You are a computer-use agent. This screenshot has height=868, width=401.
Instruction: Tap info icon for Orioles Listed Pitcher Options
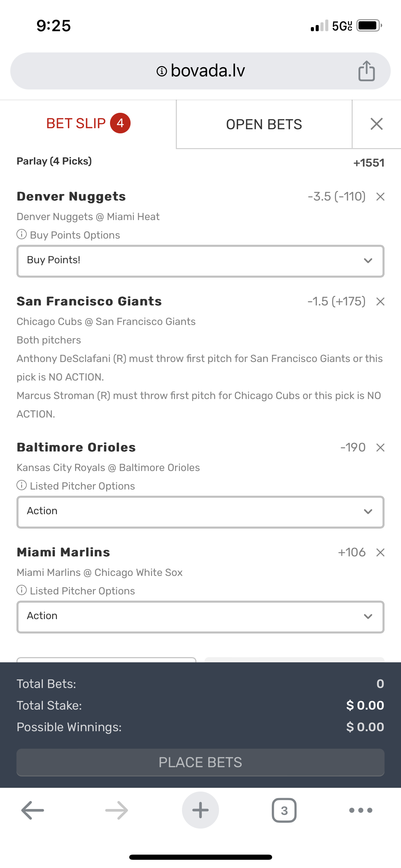[22, 485]
